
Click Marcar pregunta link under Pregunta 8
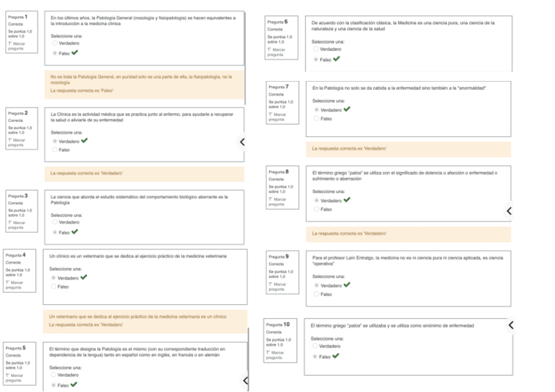pos(277,202)
